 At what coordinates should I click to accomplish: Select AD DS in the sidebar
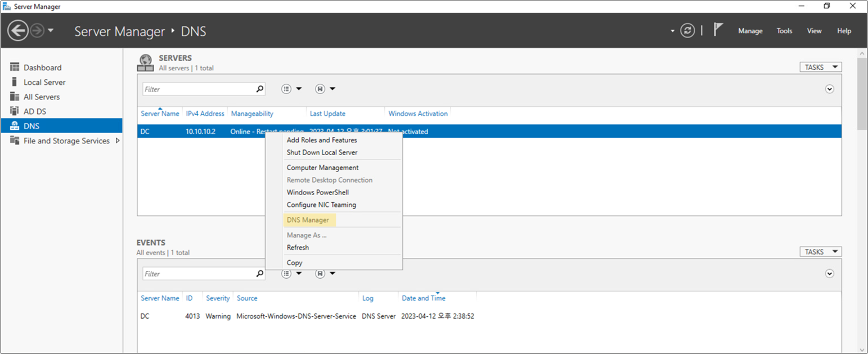[x=35, y=111]
